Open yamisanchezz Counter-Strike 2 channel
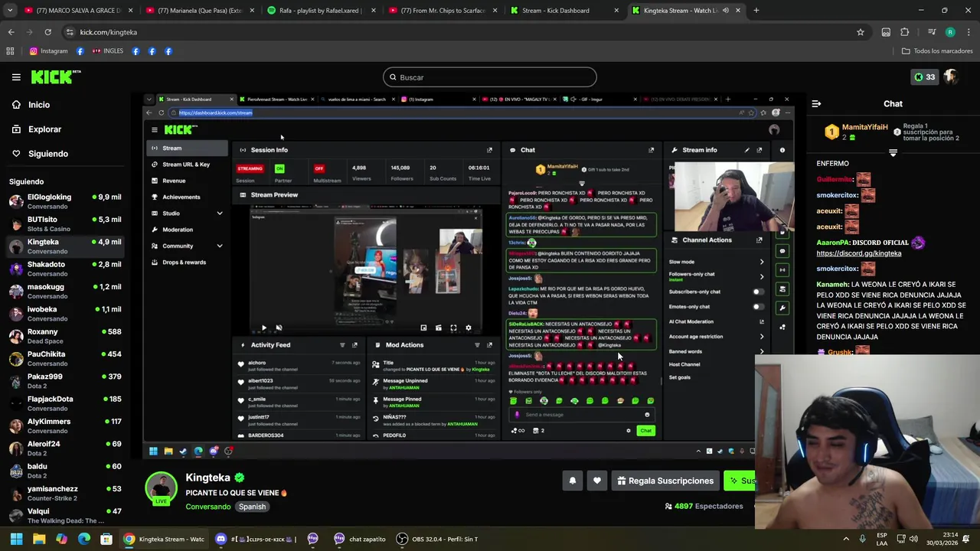 [x=65, y=494]
